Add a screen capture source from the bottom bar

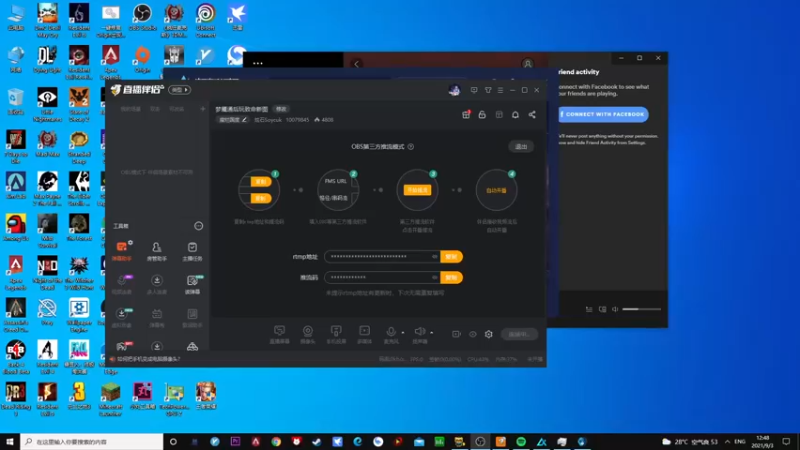coord(279,334)
